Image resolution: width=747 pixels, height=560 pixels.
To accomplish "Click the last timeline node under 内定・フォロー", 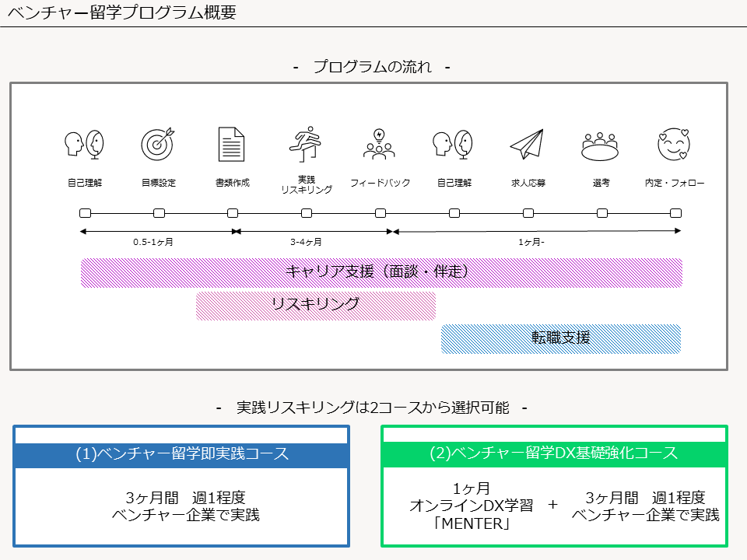I will pos(675,213).
